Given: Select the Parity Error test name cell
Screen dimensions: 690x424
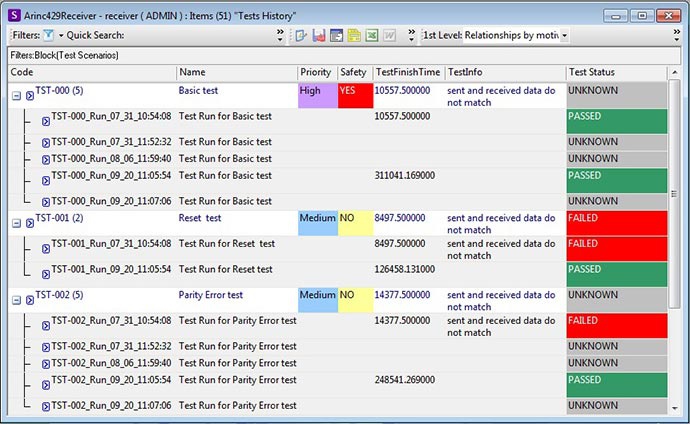Looking at the screenshot, I should (210, 295).
